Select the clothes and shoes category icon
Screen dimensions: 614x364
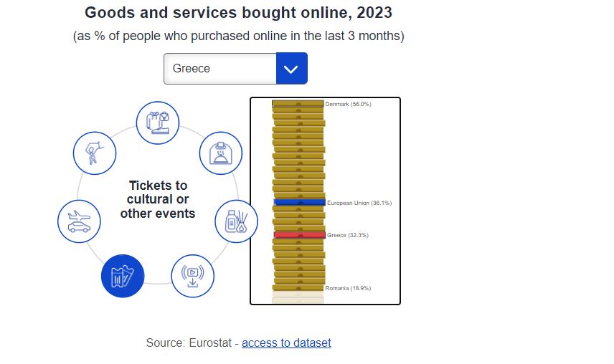(x=158, y=123)
